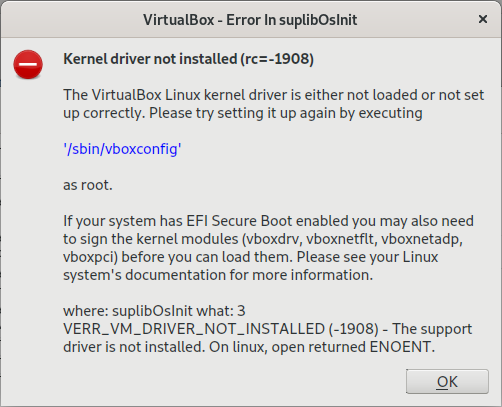This screenshot has height=407, width=502.
Task: Click the 'as root.' text line
Action: tap(88, 185)
